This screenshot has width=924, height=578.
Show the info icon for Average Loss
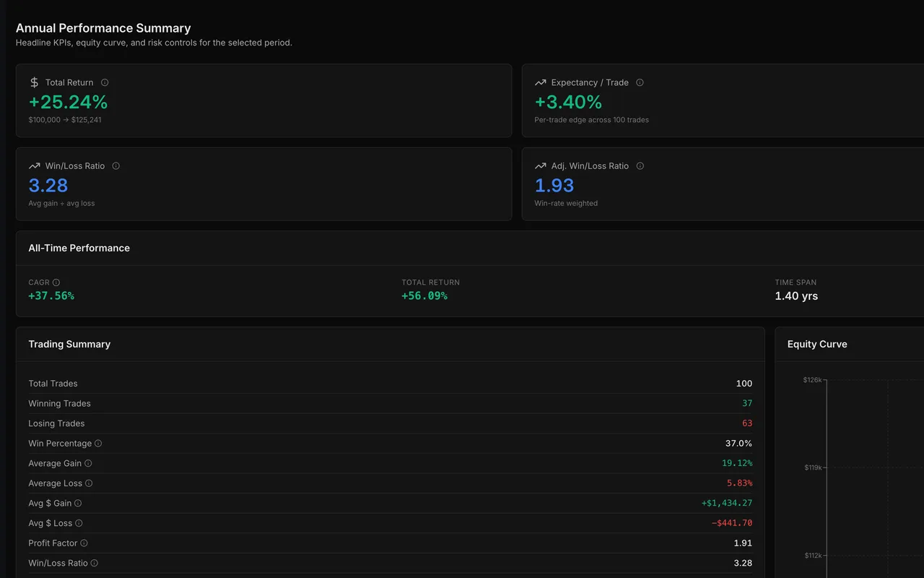pos(89,483)
